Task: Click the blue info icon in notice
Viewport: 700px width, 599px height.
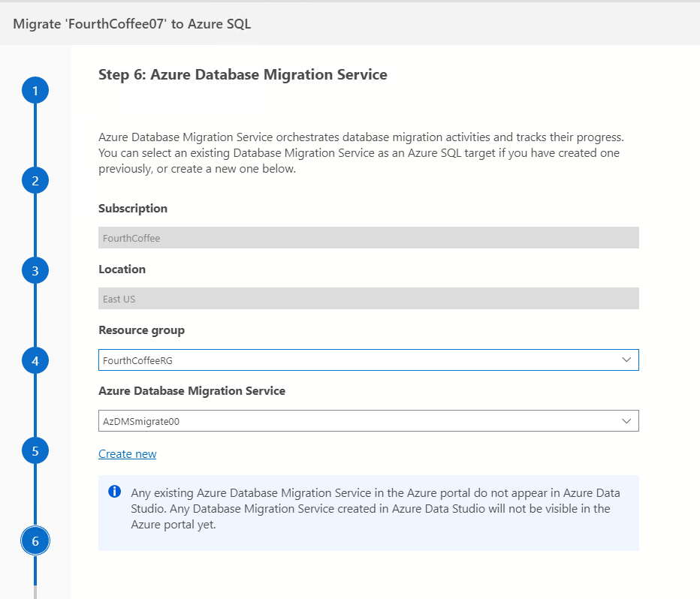Action: coord(115,492)
